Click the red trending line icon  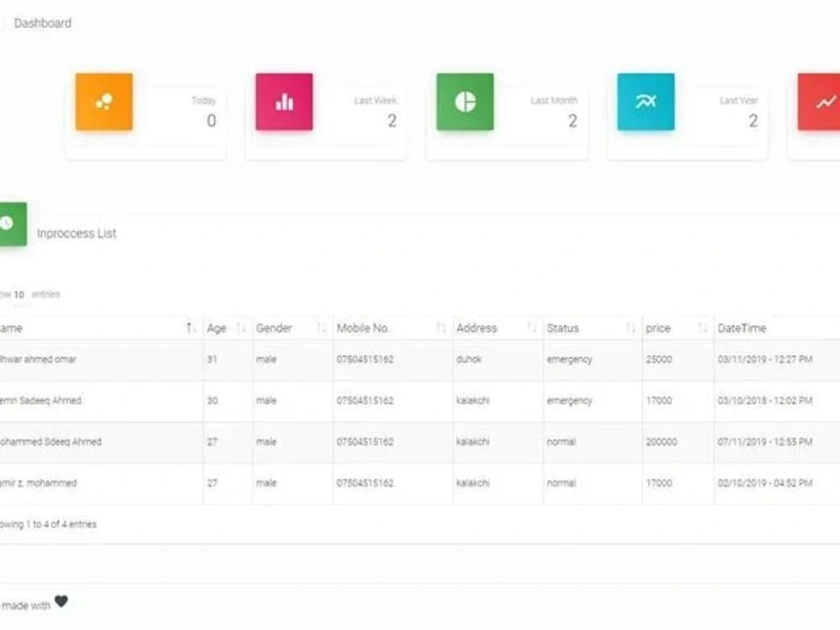pyautogui.click(x=820, y=102)
